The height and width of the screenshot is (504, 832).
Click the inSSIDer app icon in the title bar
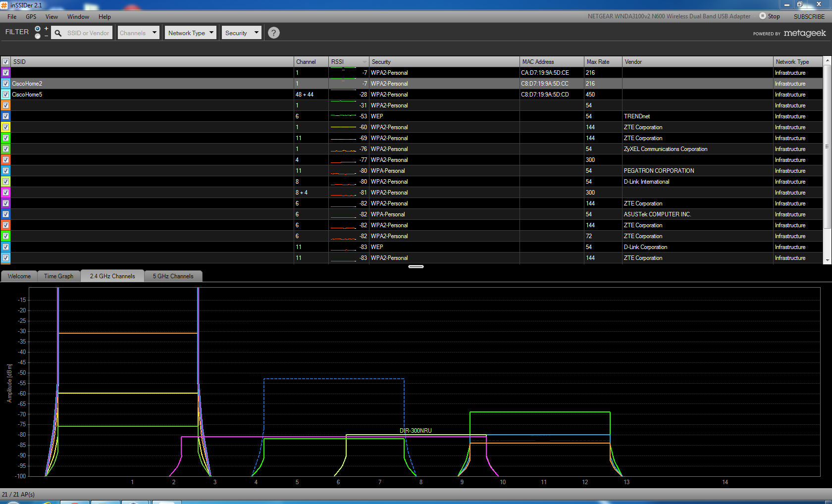coord(4,5)
